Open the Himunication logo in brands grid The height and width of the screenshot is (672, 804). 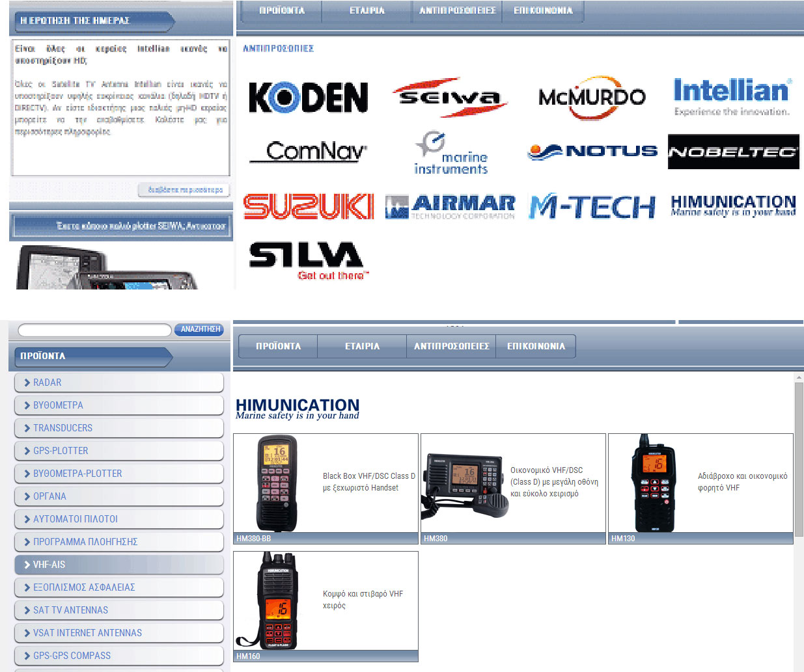(734, 206)
